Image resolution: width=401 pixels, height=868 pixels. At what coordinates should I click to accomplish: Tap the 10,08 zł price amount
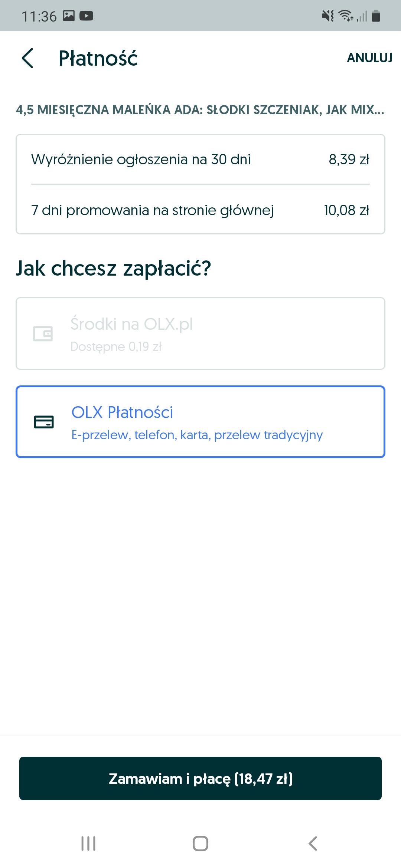point(346,210)
